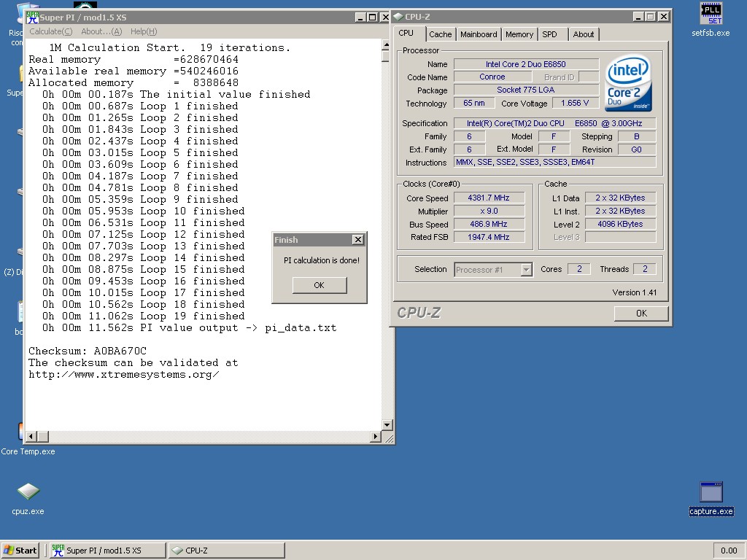Select the CPU tab in CPU-Z
Screen dimensions: 747x560
(x=409, y=34)
